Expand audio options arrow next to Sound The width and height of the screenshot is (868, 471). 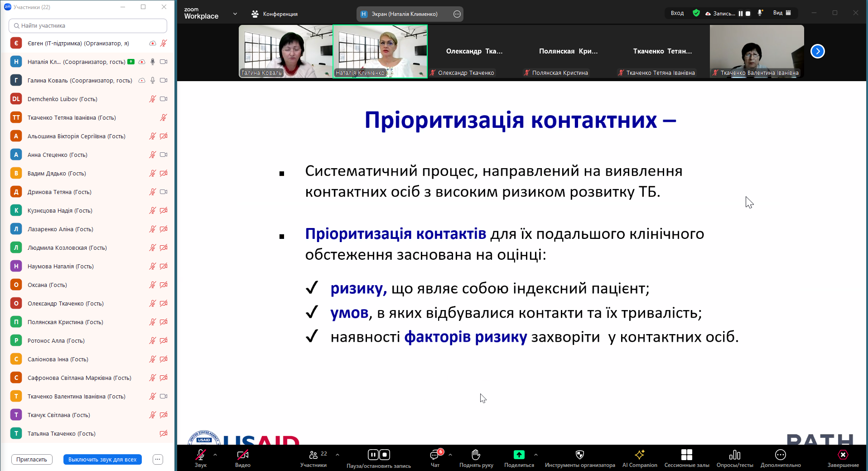coord(215,454)
